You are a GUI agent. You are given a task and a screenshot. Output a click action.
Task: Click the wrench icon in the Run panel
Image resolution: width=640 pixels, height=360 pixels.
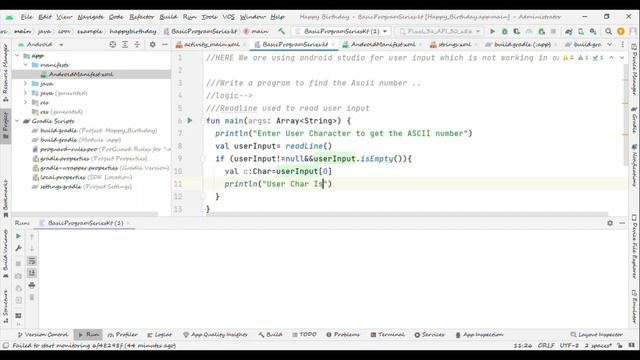[18, 248]
